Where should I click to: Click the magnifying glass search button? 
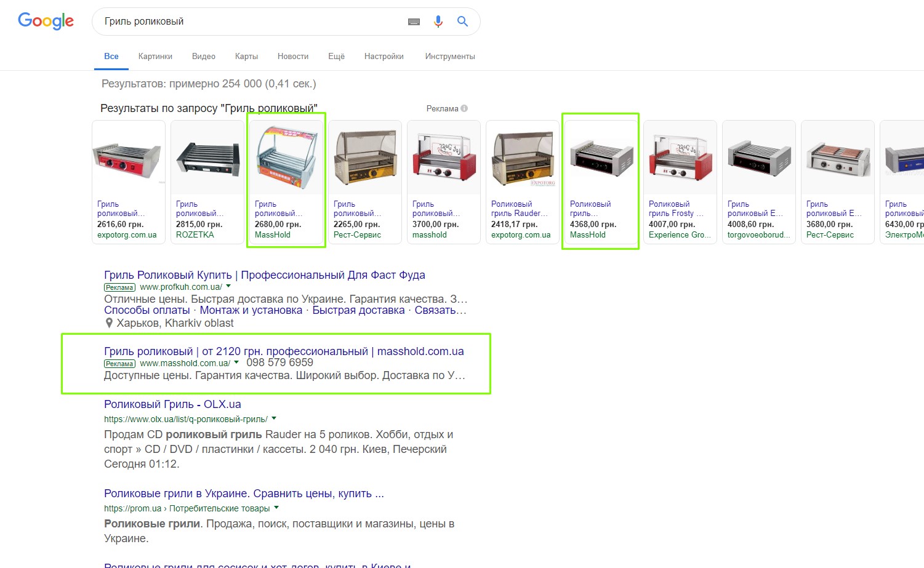coord(462,22)
